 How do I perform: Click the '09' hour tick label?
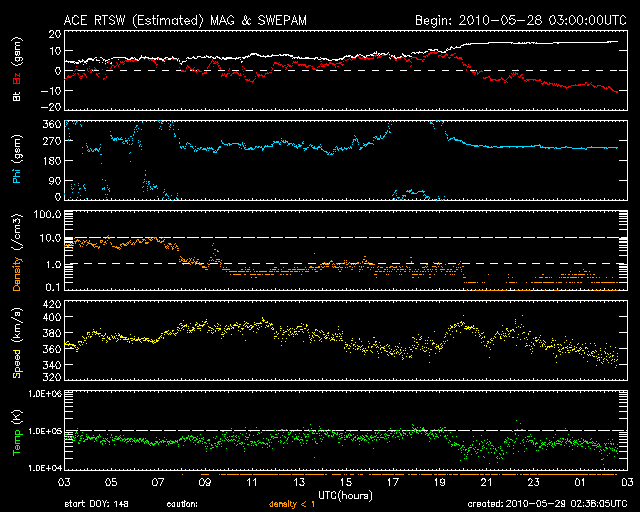click(205, 483)
